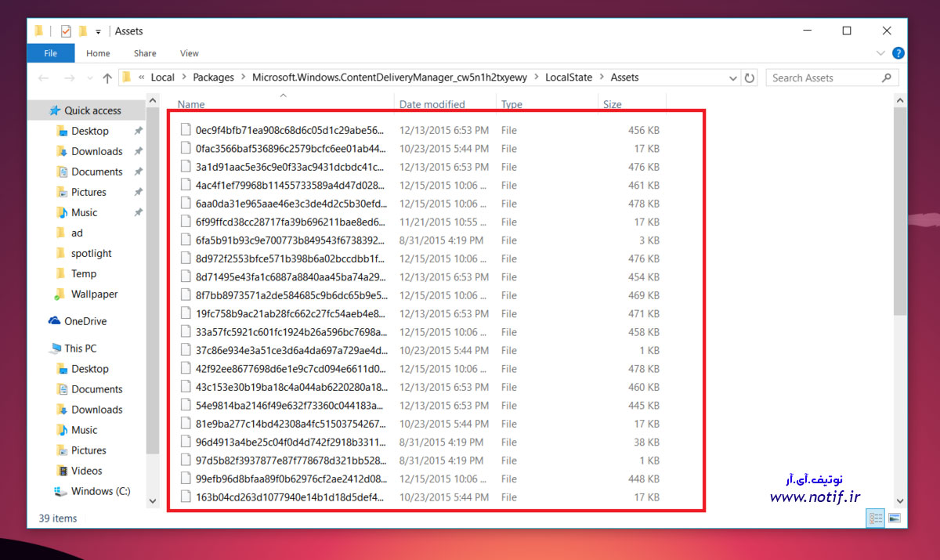Screen dimensions: 940x560
Task: Open the address bar history dropdown
Action: coord(733,78)
